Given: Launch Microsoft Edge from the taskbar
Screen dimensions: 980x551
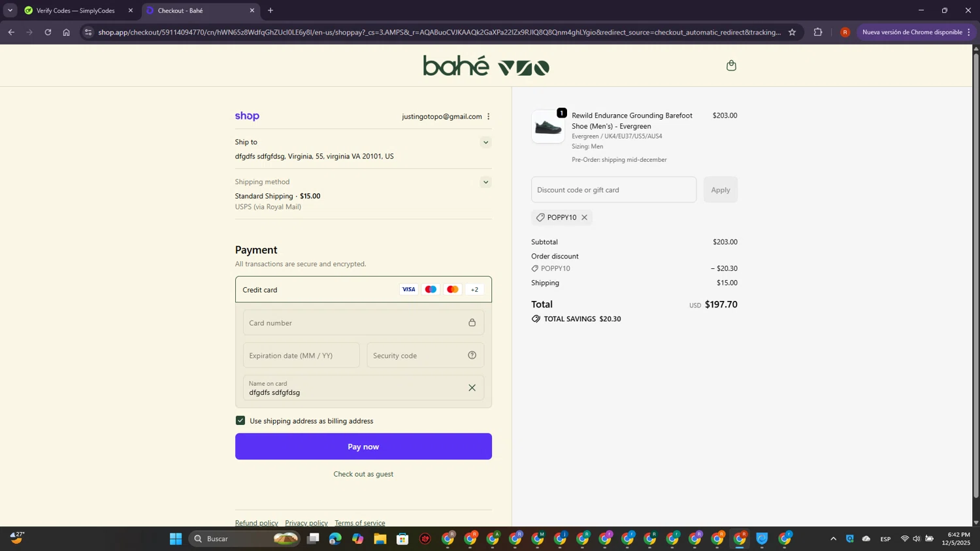Looking at the screenshot, I should click(x=335, y=539).
